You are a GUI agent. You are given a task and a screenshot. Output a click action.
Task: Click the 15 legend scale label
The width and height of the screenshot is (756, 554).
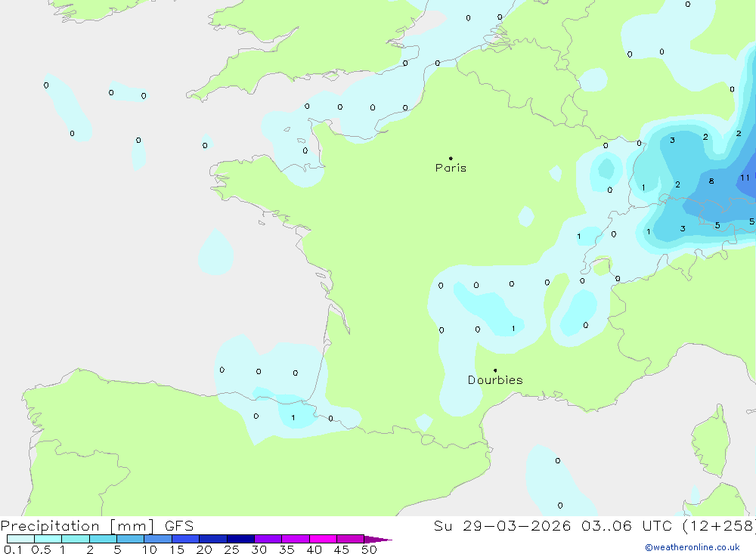[177, 549]
